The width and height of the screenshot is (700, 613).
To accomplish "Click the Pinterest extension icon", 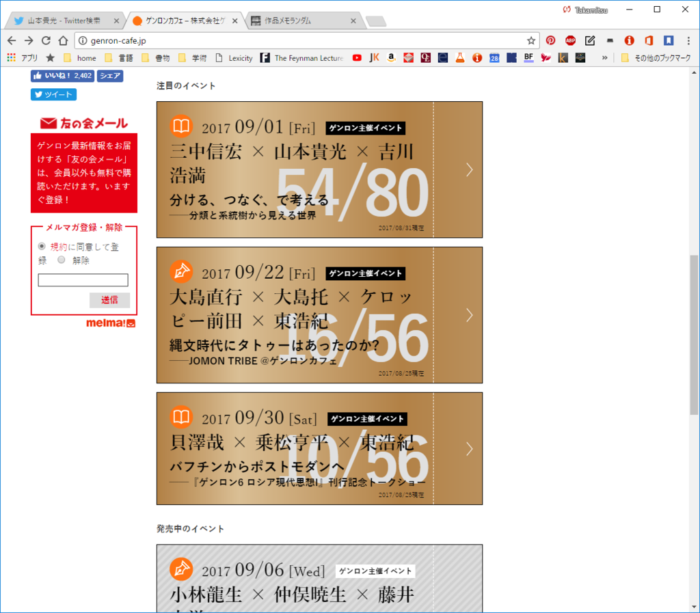I will coord(550,40).
